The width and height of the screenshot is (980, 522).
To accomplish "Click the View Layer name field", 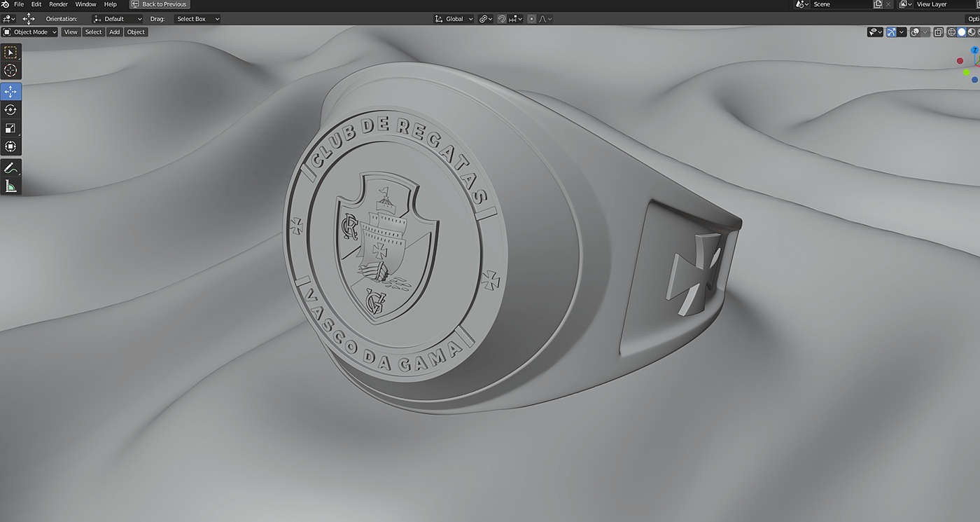I will click(x=944, y=4).
